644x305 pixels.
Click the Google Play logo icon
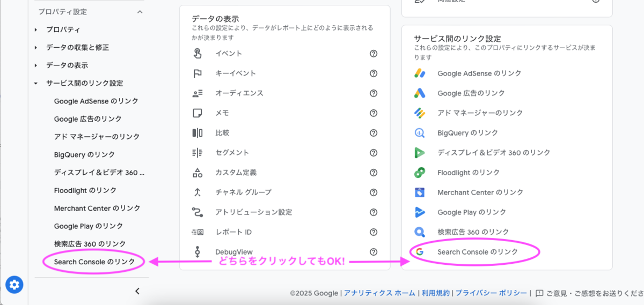[x=420, y=212]
